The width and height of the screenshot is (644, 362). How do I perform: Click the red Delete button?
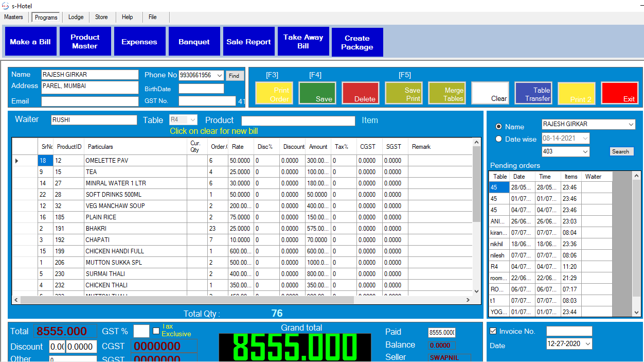point(361,94)
